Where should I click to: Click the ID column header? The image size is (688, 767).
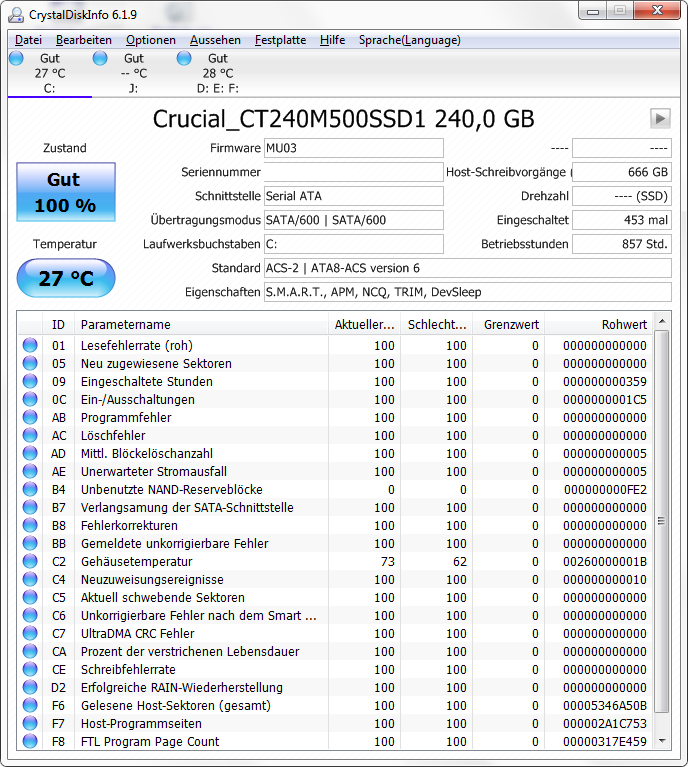[58, 324]
